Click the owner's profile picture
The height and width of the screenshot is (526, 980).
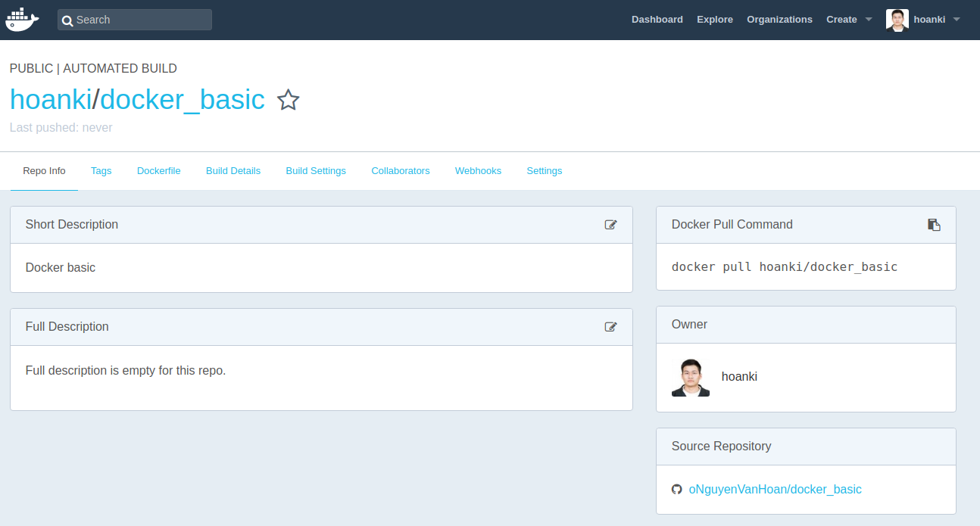click(x=691, y=378)
